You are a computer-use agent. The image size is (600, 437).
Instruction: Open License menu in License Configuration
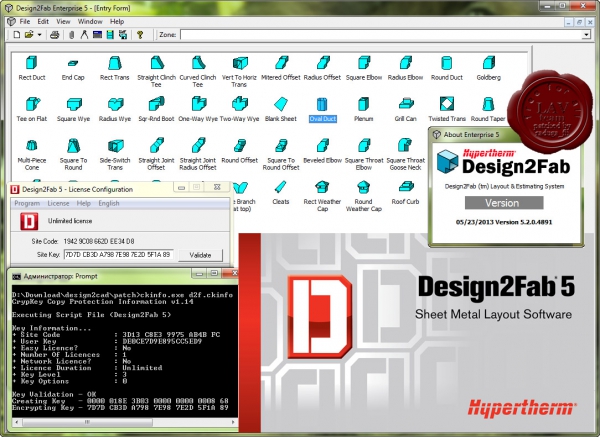pyautogui.click(x=58, y=203)
